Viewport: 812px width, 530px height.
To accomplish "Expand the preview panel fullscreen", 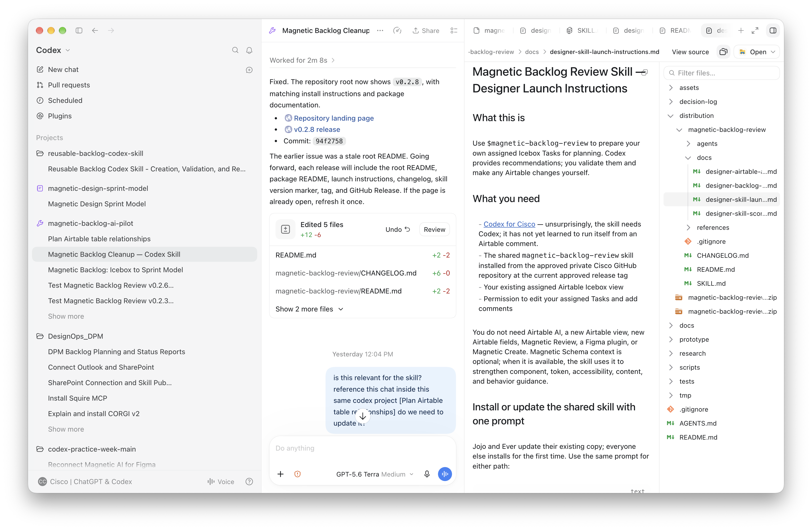I will (x=755, y=31).
